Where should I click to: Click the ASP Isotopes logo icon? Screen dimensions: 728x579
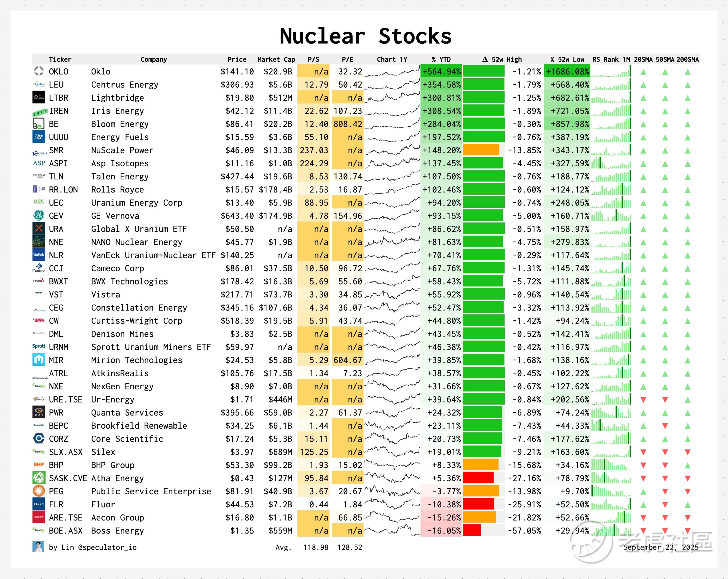pyautogui.click(x=39, y=163)
